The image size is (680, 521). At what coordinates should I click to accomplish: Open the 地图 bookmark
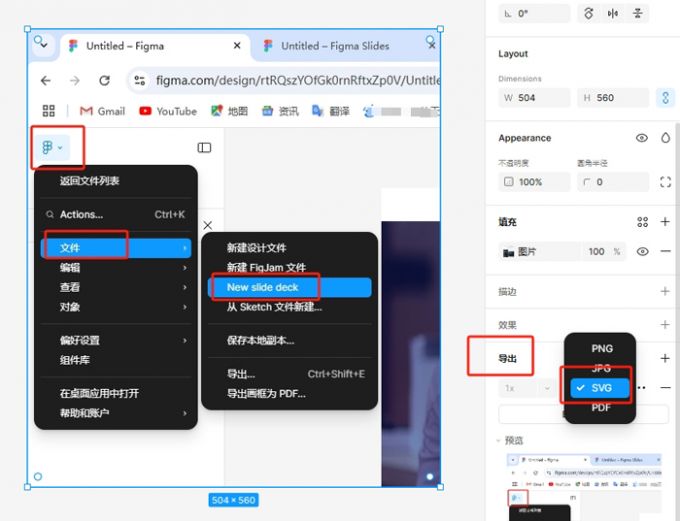point(229,111)
